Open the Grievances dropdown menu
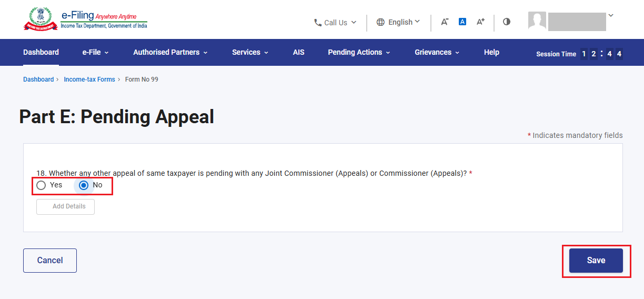The width and height of the screenshot is (644, 299). [x=437, y=52]
